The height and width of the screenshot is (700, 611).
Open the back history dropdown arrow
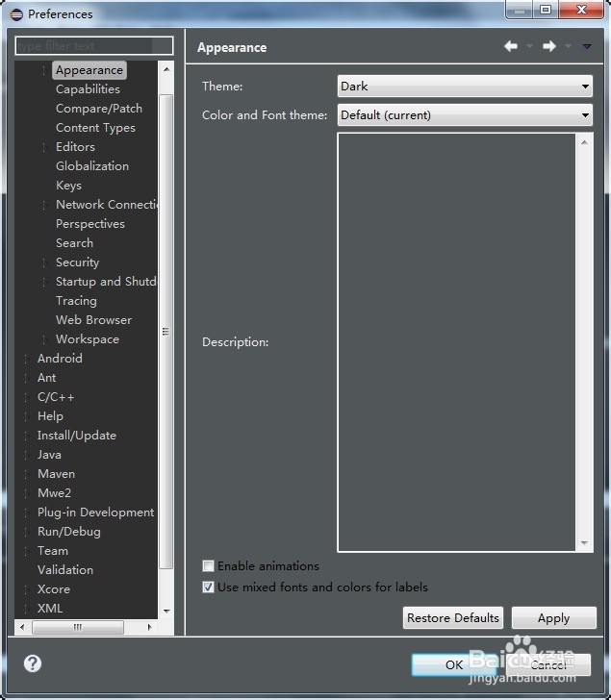(529, 46)
